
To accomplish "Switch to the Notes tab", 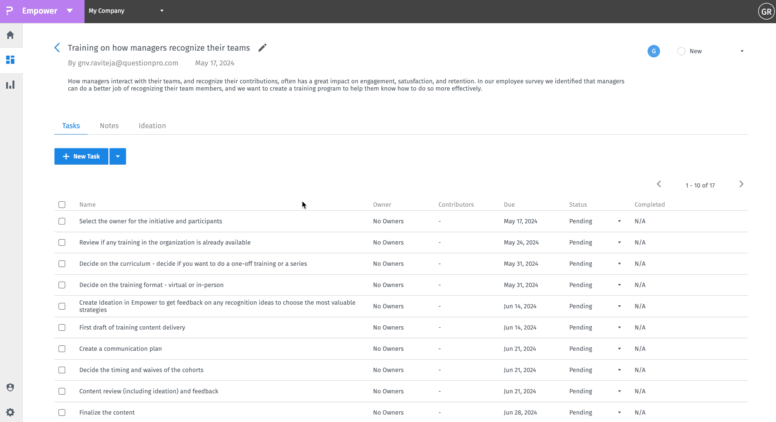I will [x=109, y=126].
